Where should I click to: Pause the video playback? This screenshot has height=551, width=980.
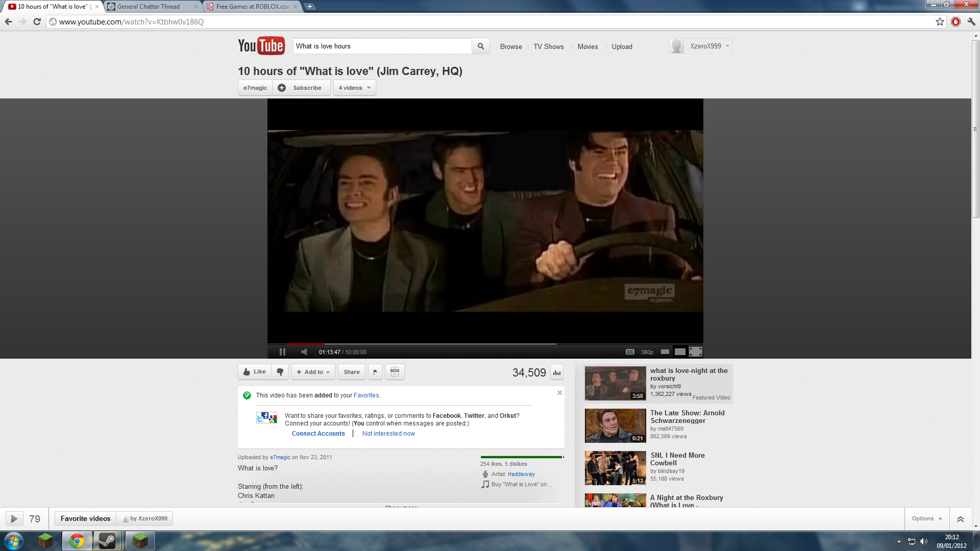[282, 352]
